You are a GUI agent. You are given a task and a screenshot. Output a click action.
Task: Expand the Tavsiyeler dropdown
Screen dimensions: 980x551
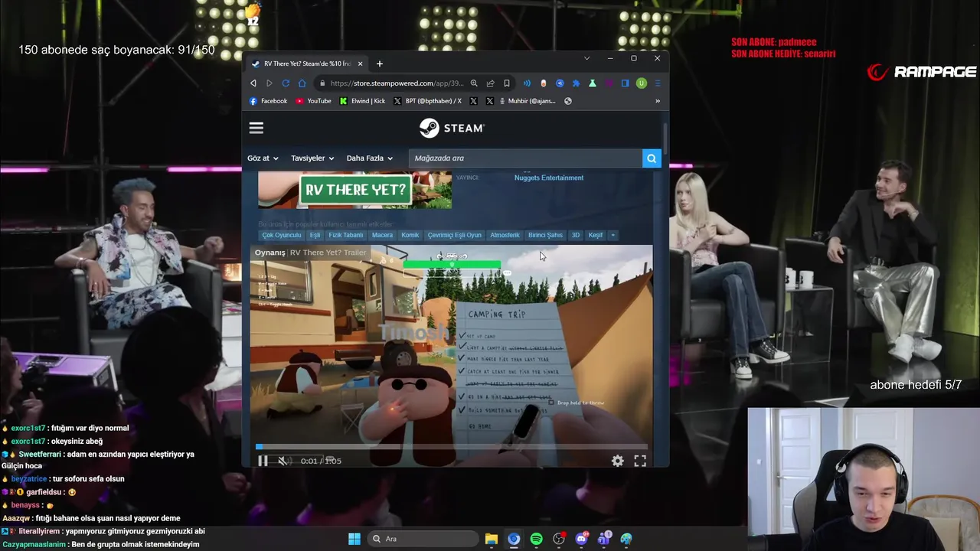[312, 158]
